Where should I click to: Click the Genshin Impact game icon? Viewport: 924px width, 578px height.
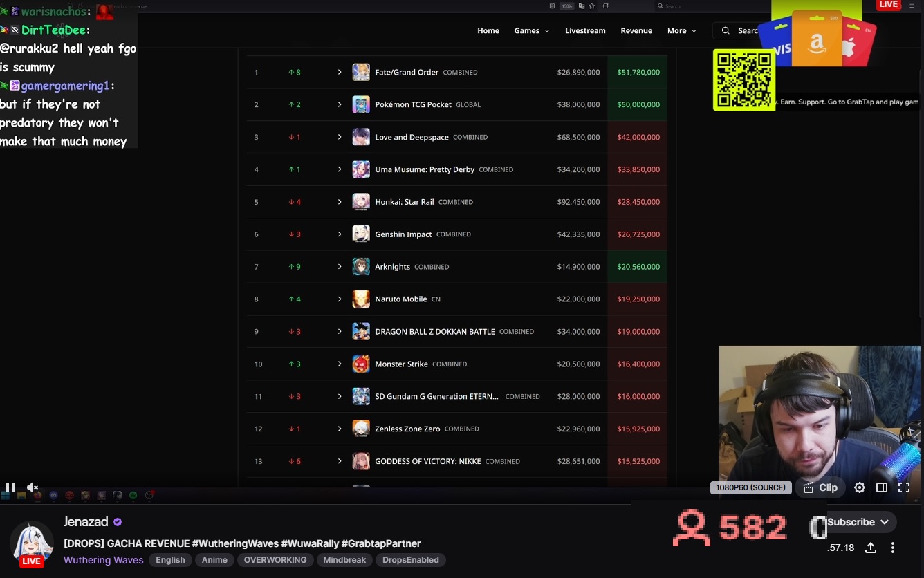[361, 234]
